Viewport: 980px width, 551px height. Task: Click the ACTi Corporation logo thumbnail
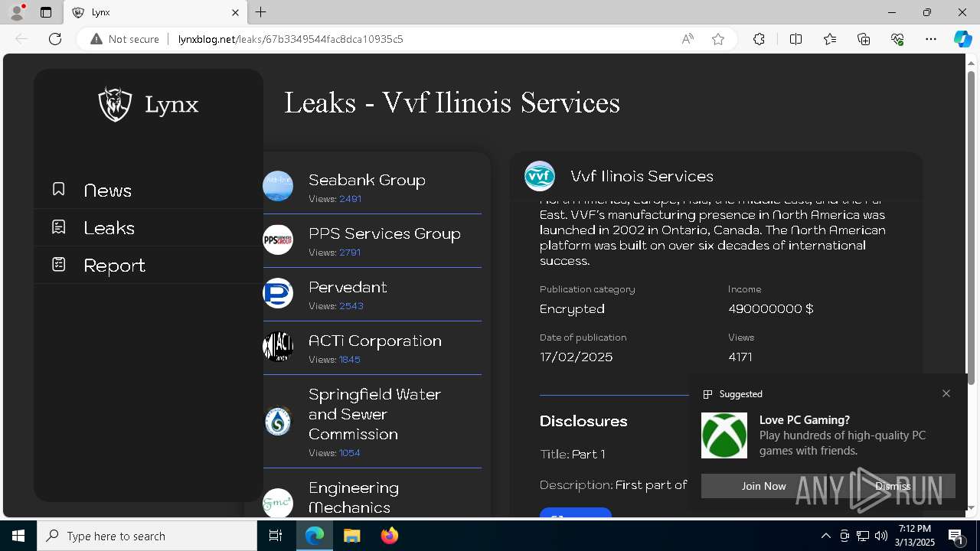click(278, 347)
